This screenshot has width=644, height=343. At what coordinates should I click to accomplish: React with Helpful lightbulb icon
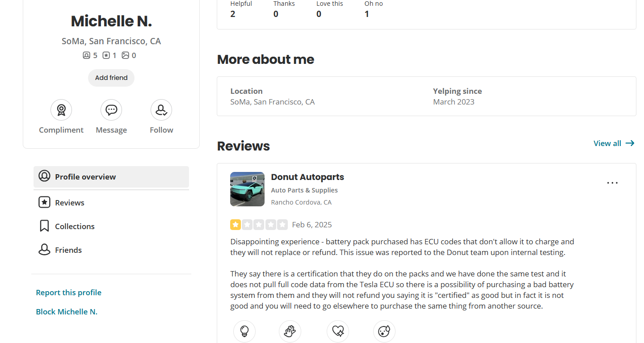244,331
